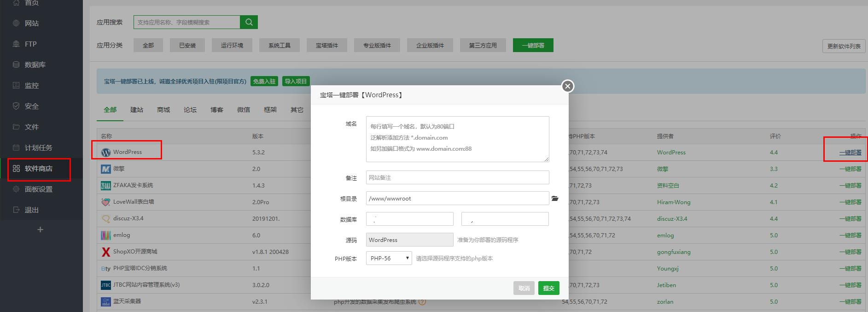Image resolution: width=868 pixels, height=312 pixels.
Task: Open 文件 in the sidebar
Action: pyautogui.click(x=41, y=127)
